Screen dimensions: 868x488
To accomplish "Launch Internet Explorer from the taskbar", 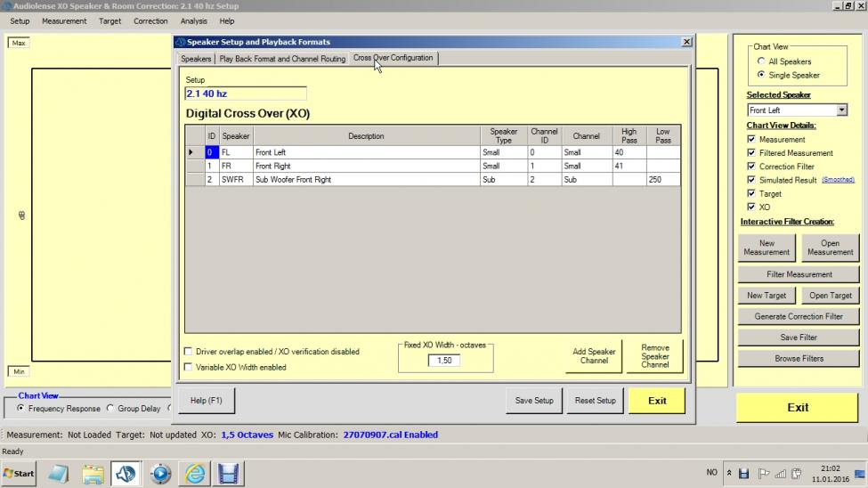I will (194, 474).
